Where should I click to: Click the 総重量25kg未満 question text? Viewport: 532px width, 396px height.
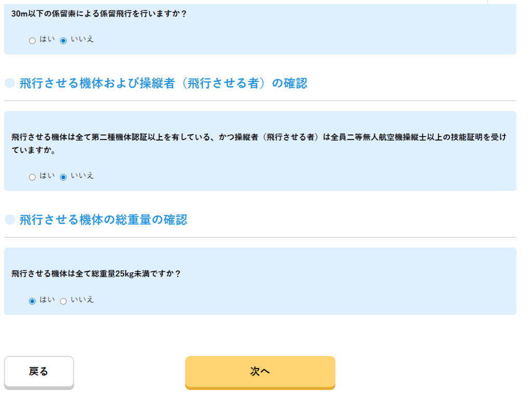coord(96,274)
